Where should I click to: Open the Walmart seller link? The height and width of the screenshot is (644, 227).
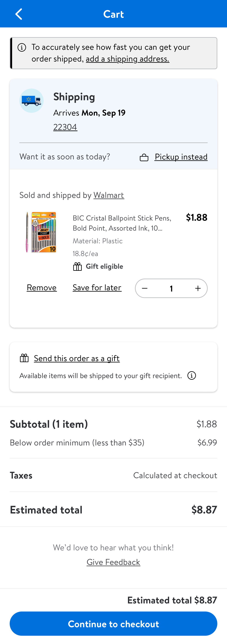[x=109, y=195]
